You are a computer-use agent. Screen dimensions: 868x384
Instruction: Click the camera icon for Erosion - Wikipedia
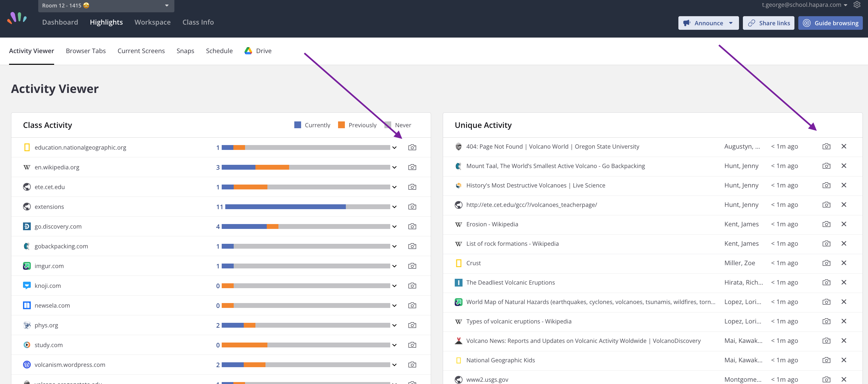click(826, 224)
